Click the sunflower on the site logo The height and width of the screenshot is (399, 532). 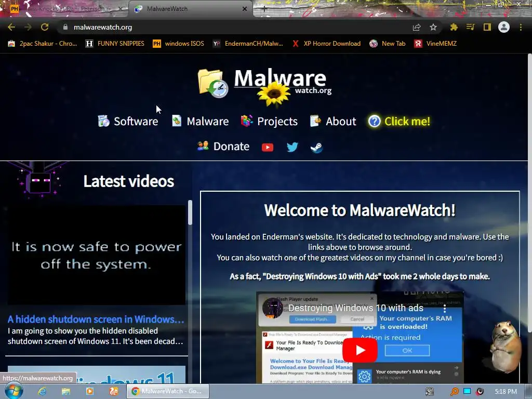(x=274, y=94)
